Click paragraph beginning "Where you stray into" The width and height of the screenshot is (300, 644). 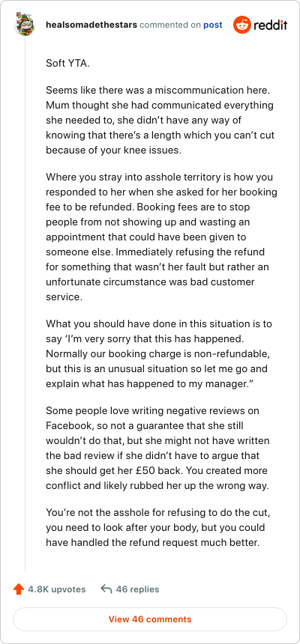(x=161, y=237)
